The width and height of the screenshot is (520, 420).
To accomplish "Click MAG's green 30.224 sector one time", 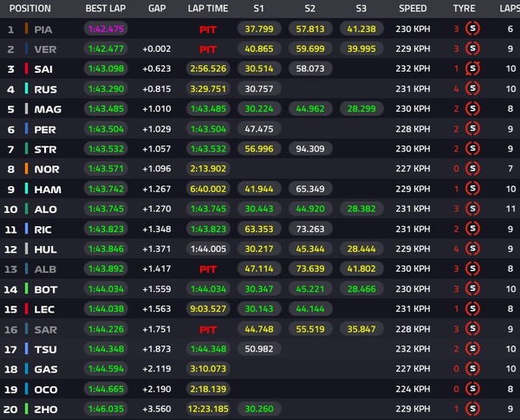I will [259, 109].
